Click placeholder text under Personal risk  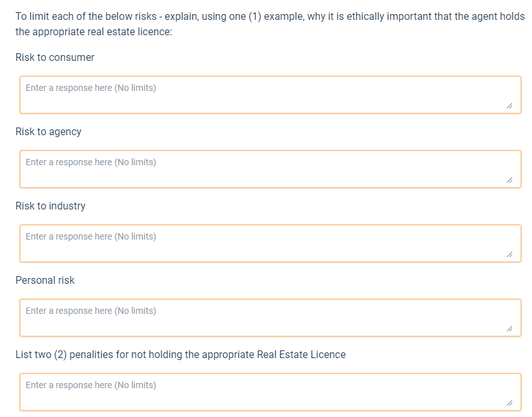tap(91, 311)
